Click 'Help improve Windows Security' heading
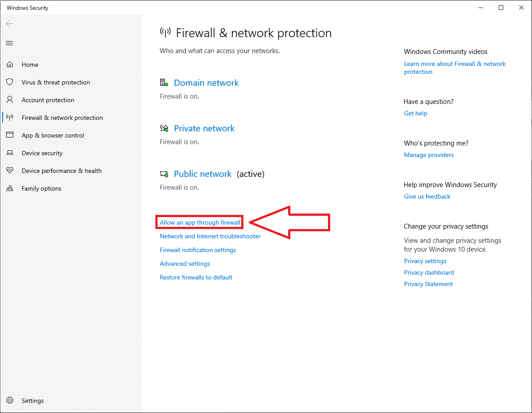532x413 pixels. (450, 185)
